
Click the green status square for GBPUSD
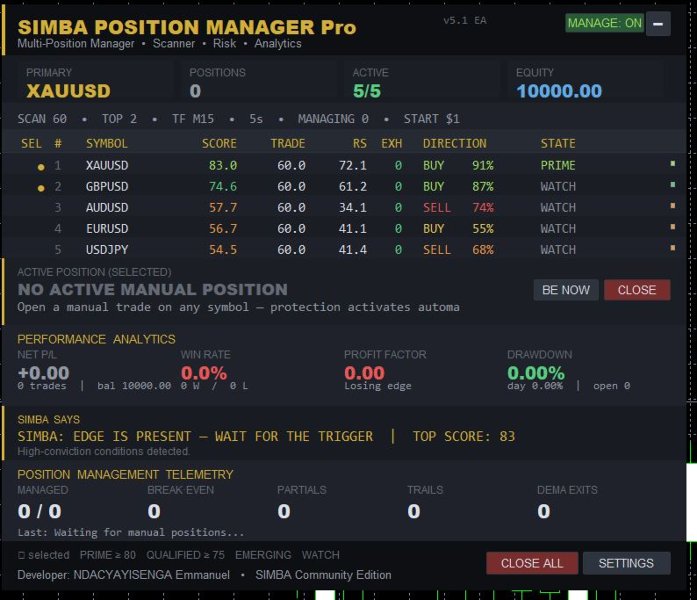click(673, 184)
